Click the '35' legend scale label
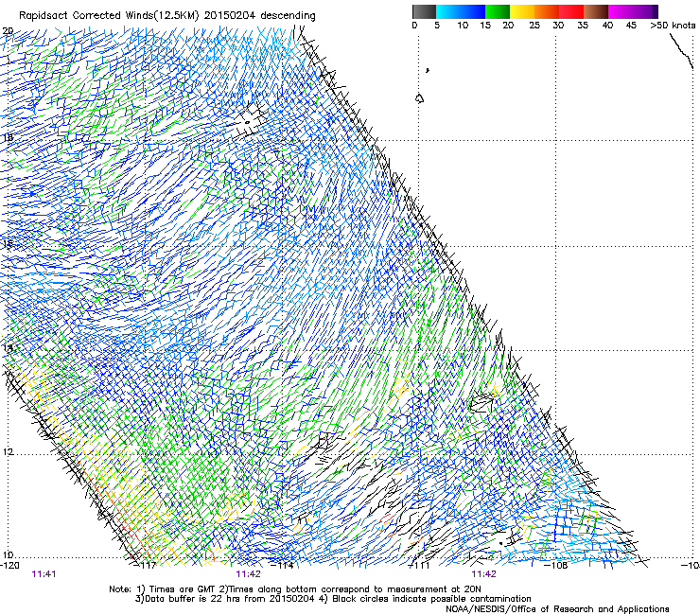Screen dimensions: 700x615 tap(583, 26)
